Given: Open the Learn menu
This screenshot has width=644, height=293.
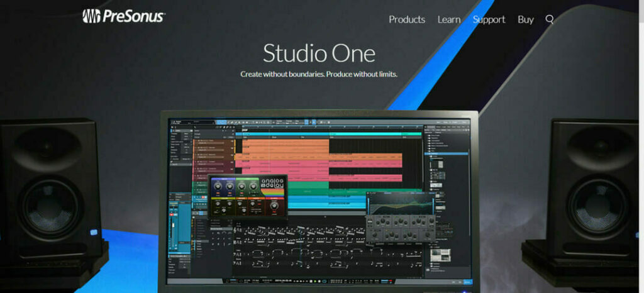Looking at the screenshot, I should point(449,19).
